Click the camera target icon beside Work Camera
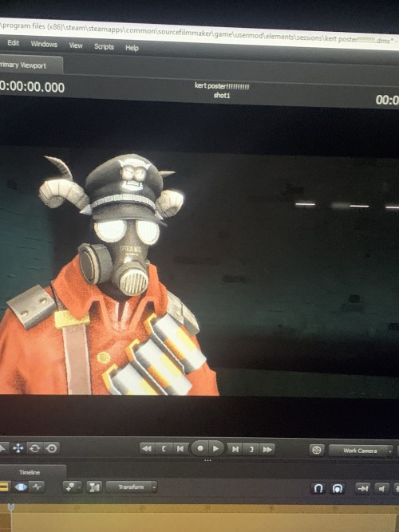Viewport: 399px width, 532px height. [317, 450]
